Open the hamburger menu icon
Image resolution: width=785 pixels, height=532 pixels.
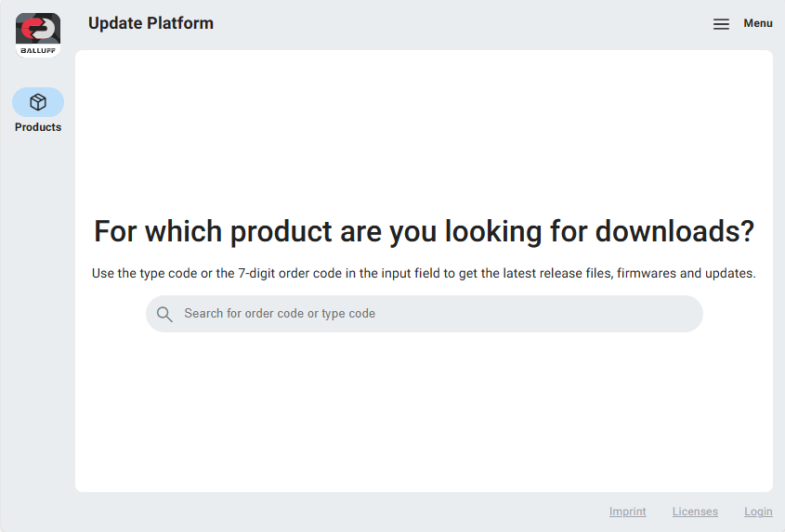tap(721, 24)
